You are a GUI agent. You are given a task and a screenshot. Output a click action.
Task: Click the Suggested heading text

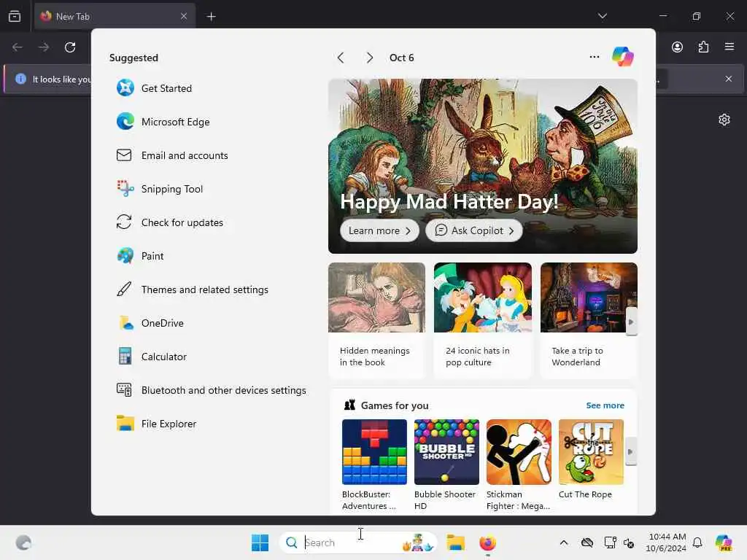[133, 58]
